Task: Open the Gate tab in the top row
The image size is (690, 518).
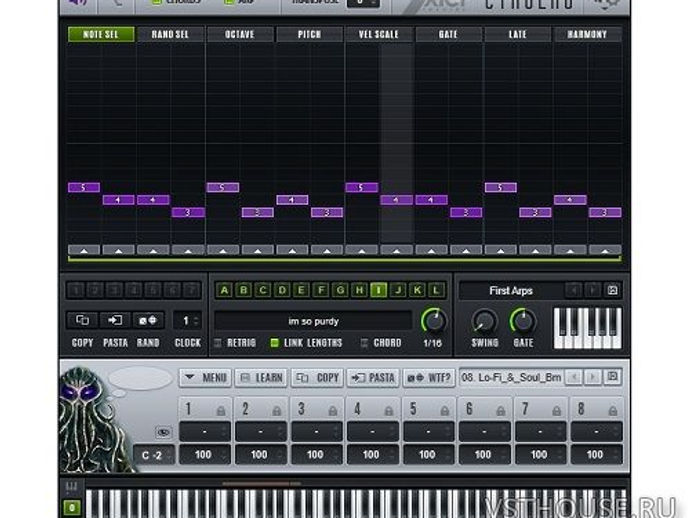Action: click(x=448, y=34)
